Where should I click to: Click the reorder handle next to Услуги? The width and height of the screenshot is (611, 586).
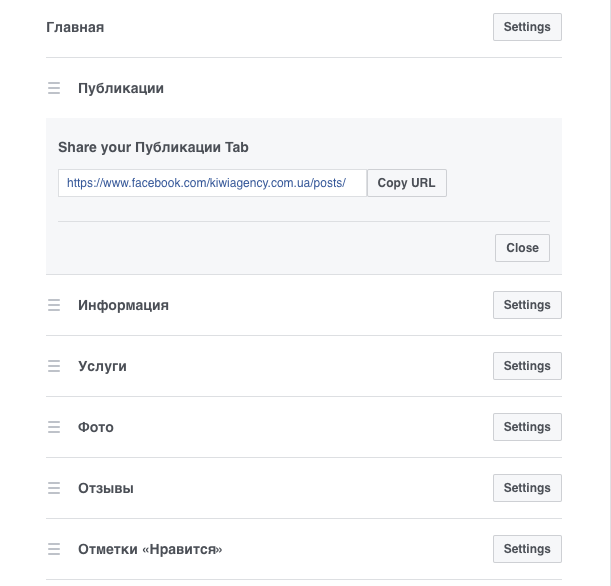pyautogui.click(x=54, y=366)
